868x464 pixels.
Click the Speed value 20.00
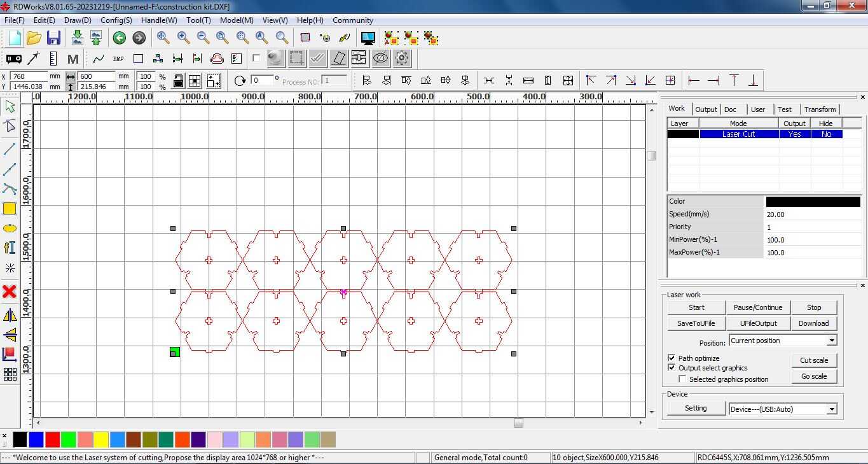tap(813, 214)
